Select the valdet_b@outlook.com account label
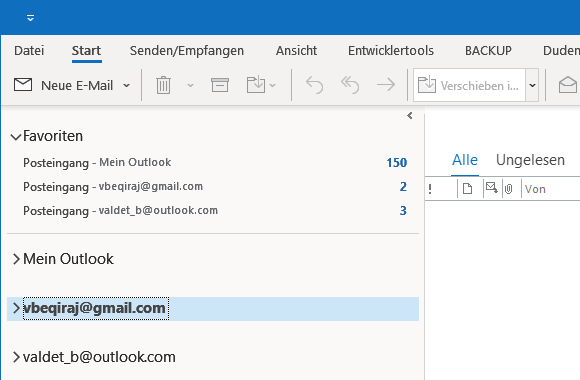Screen dimensions: 580x380 pyautogui.click(x=99, y=357)
